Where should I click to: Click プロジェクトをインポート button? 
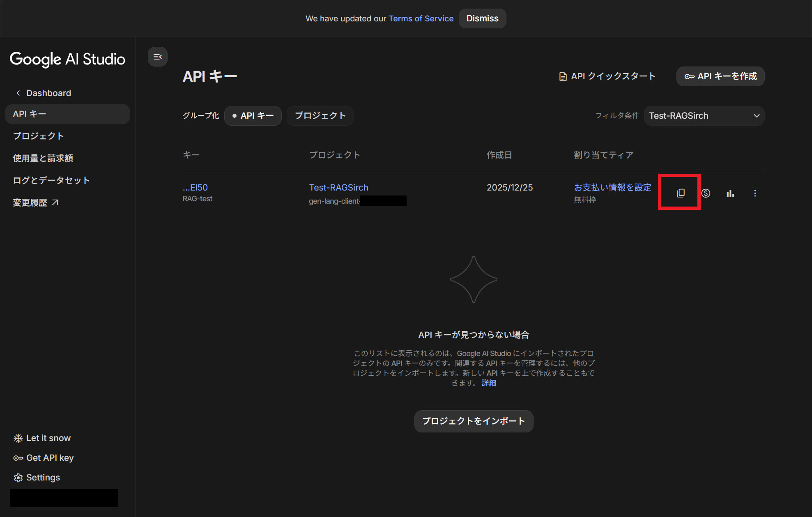click(x=474, y=421)
